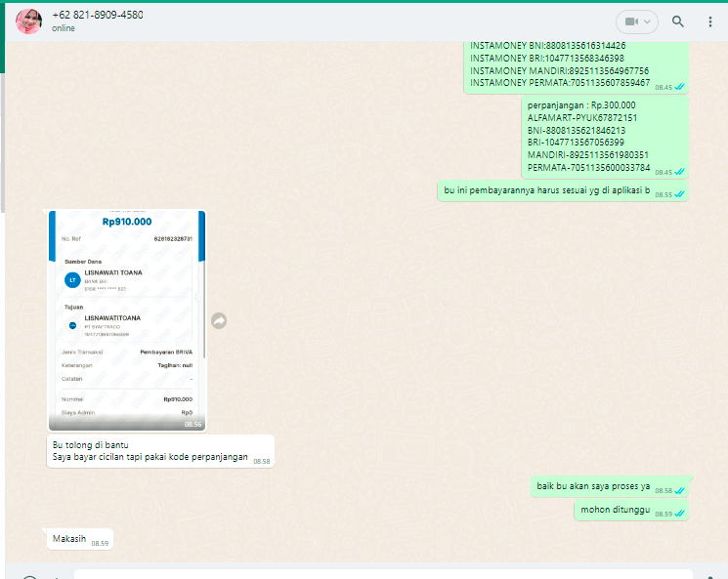This screenshot has width=728, height=579.
Task: Click the 'online' status text
Action: 64,28
